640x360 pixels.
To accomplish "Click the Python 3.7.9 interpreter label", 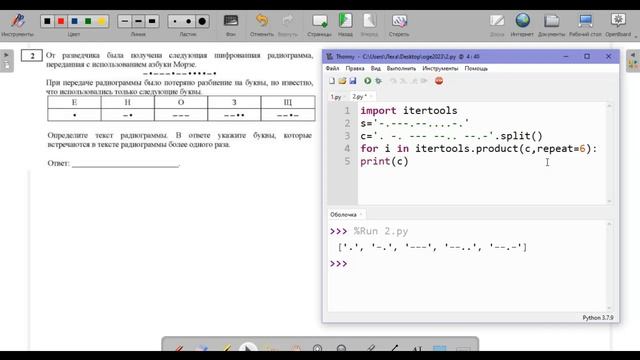I will 598,318.
